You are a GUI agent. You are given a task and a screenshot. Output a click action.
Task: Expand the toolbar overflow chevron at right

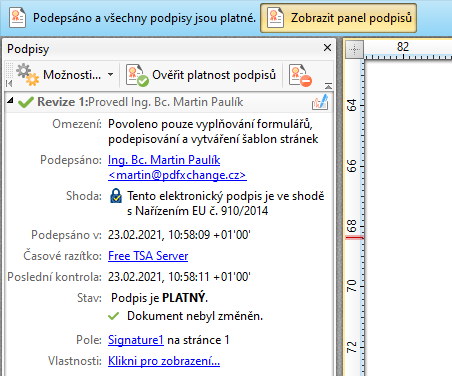pos(328,86)
